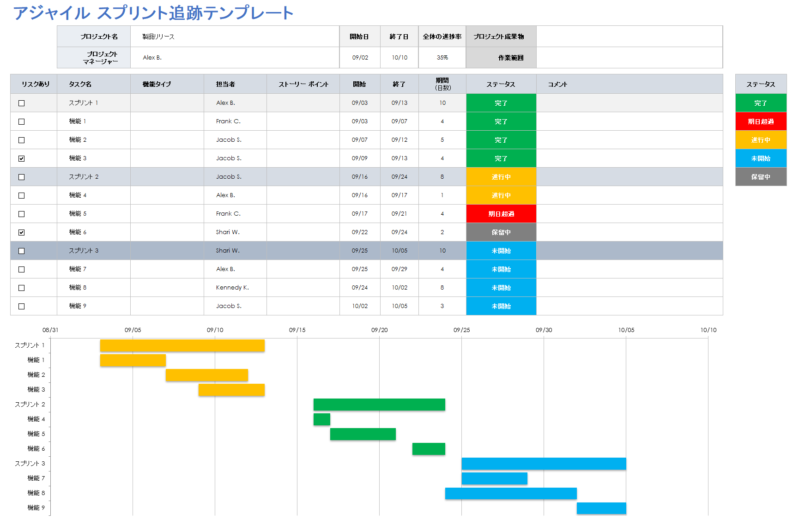Click the 機能 1 Gantt bar
Viewport: 793px width, 532px height.
(x=133, y=360)
